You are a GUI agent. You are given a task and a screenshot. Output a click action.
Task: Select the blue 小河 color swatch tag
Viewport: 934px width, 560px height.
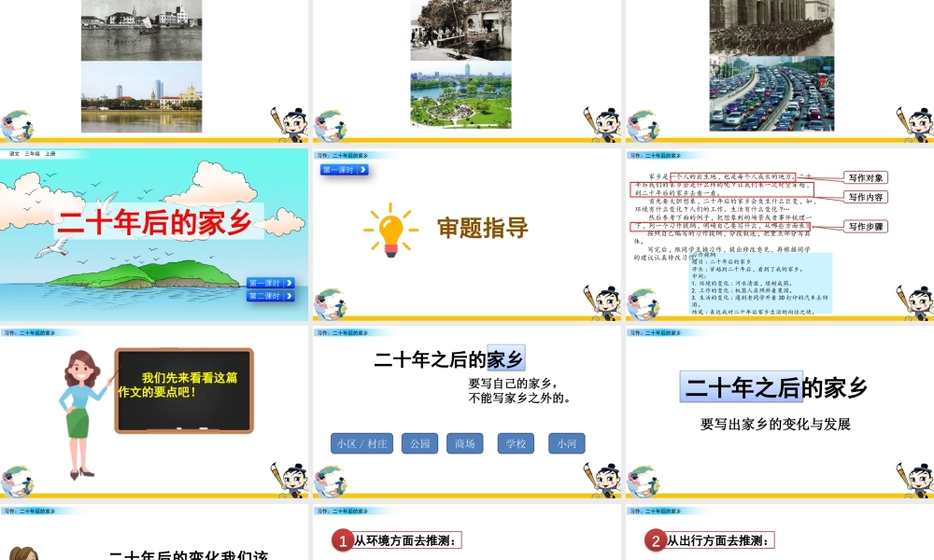click(565, 443)
